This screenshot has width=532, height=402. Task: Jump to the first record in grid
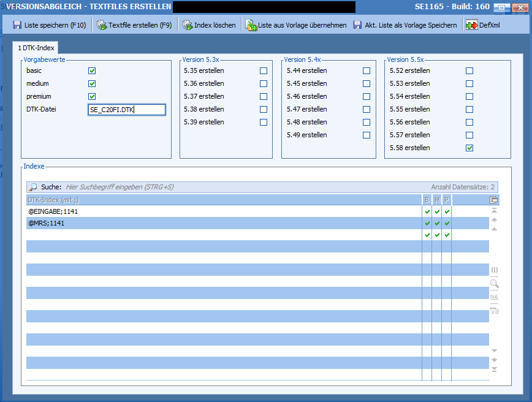pos(494,211)
